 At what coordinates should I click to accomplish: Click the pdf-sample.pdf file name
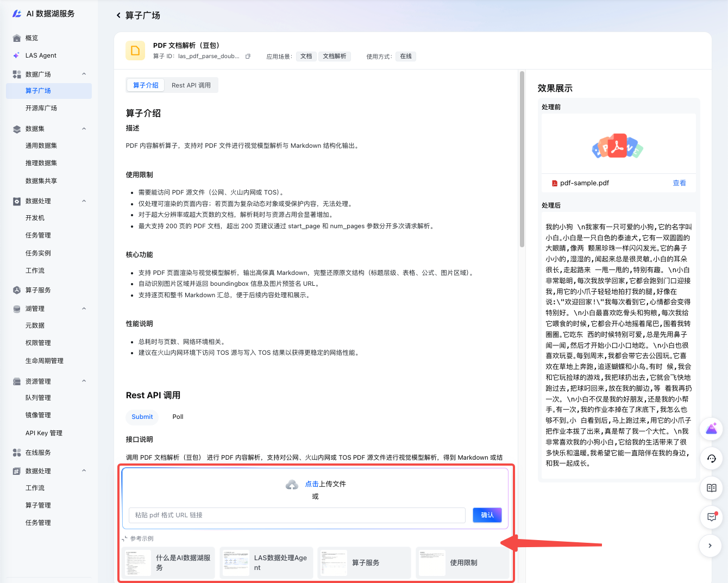(585, 183)
